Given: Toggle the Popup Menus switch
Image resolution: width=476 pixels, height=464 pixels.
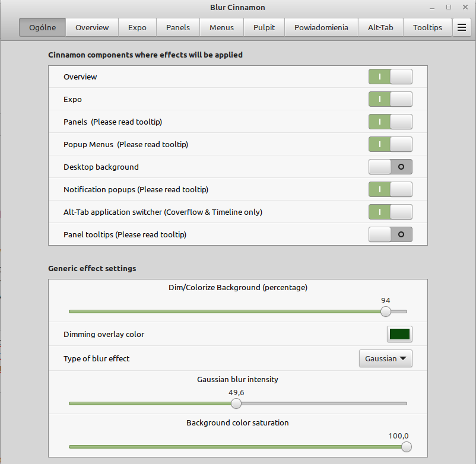Looking at the screenshot, I should (391, 144).
